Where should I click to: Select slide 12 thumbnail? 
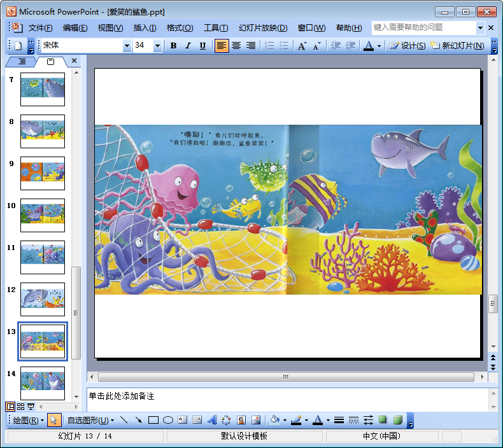43,299
